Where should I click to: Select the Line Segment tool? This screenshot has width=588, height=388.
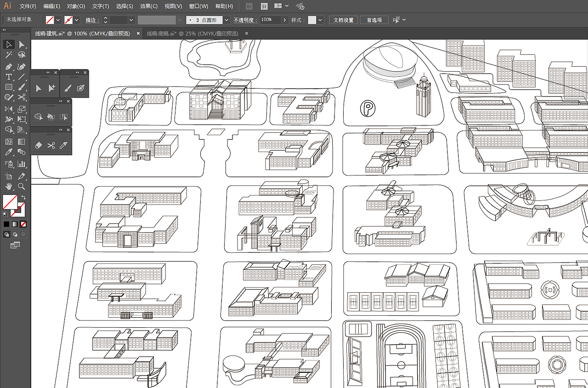point(22,77)
